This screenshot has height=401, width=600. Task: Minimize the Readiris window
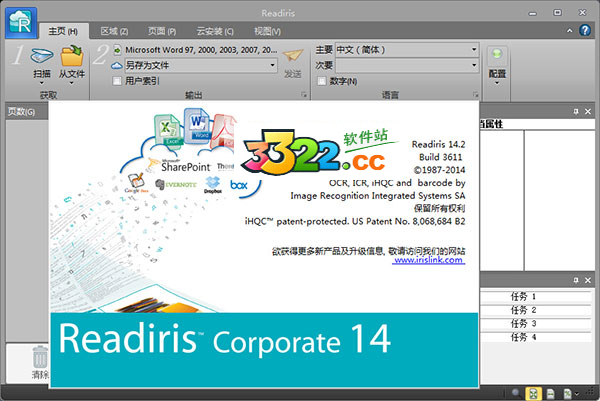click(x=532, y=13)
